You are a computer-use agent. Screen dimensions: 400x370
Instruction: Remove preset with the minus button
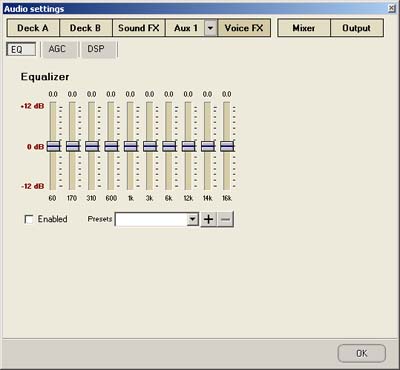click(x=225, y=219)
